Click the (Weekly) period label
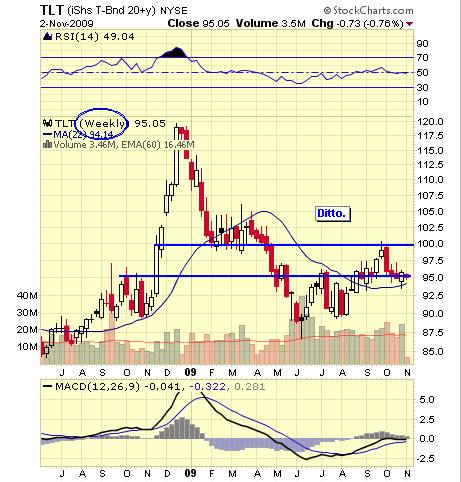 [x=104, y=123]
